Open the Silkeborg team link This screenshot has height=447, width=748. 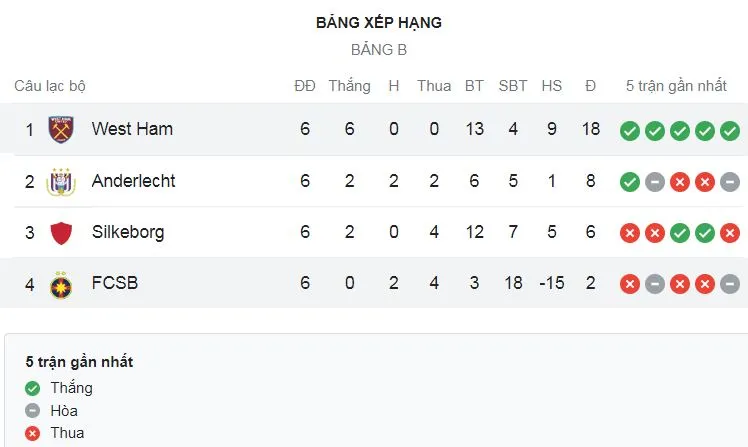click(x=128, y=232)
